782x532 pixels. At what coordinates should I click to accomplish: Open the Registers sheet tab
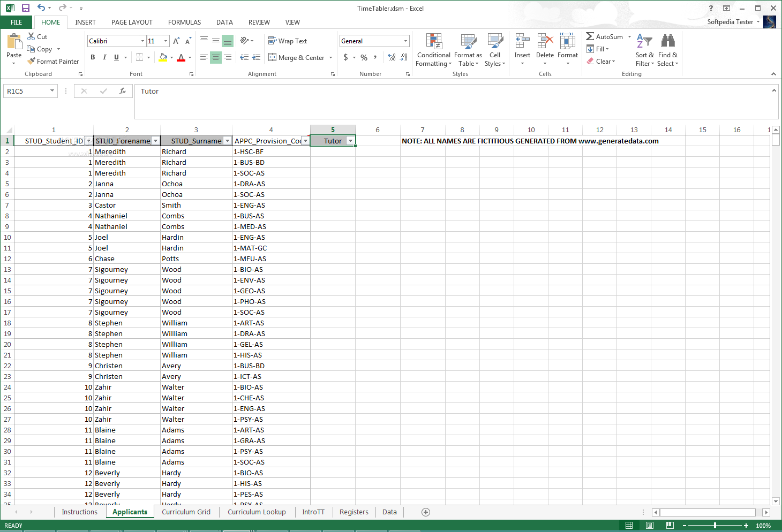354,512
